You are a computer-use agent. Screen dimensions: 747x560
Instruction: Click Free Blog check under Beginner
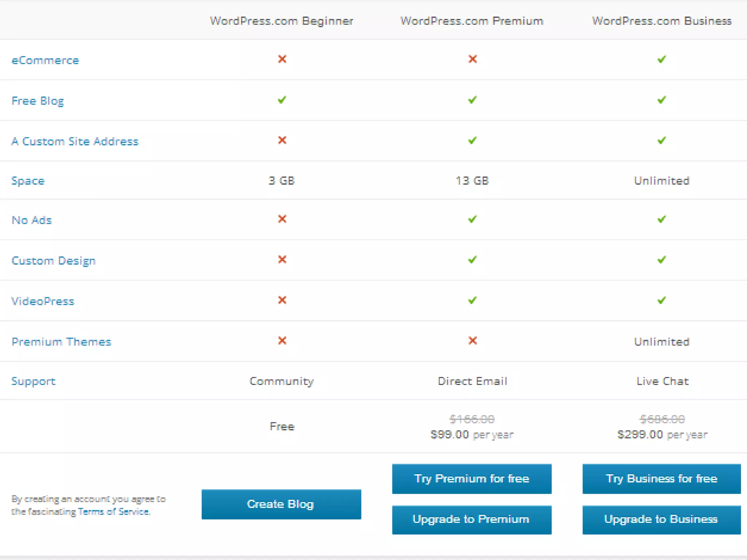[x=282, y=100]
